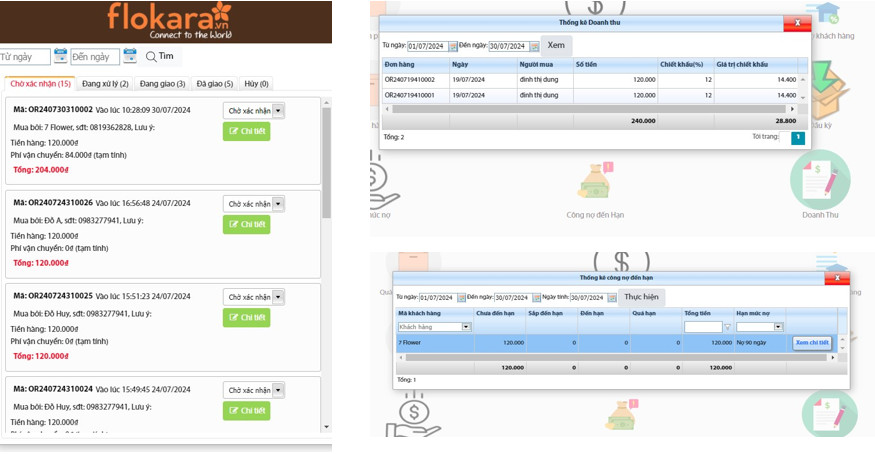Open the 'Khách hàng' filter dropdown
Image resolution: width=875 pixels, height=454 pixels.
466,327
